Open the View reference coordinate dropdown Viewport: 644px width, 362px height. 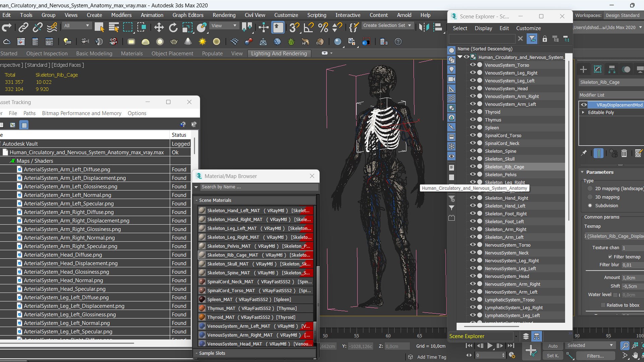coord(224,25)
